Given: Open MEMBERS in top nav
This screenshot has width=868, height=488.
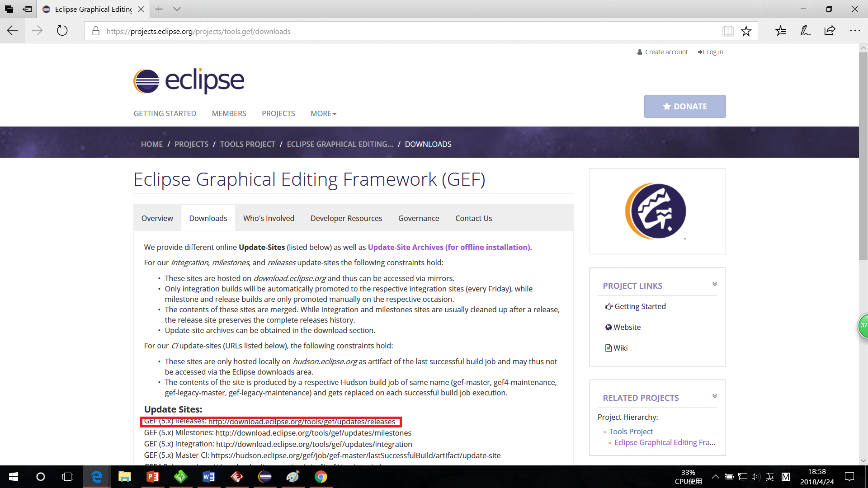Looking at the screenshot, I should (229, 113).
